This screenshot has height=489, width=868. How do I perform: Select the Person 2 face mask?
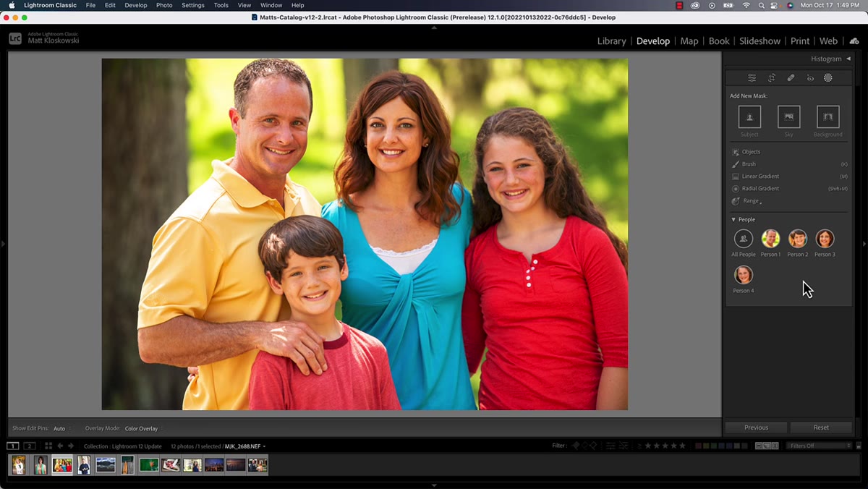798,239
